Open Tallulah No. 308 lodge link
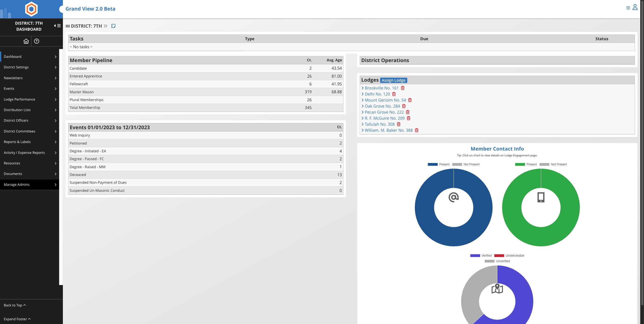This screenshot has width=644, height=324. pyautogui.click(x=380, y=124)
